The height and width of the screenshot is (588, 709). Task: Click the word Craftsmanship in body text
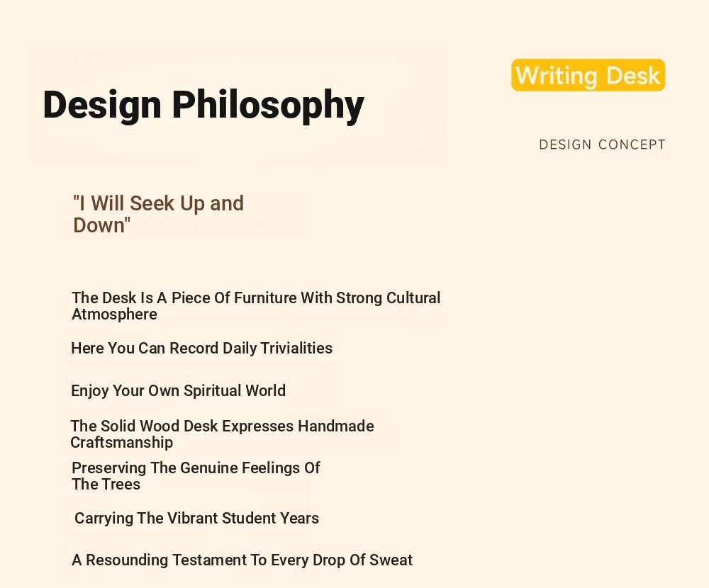(122, 443)
